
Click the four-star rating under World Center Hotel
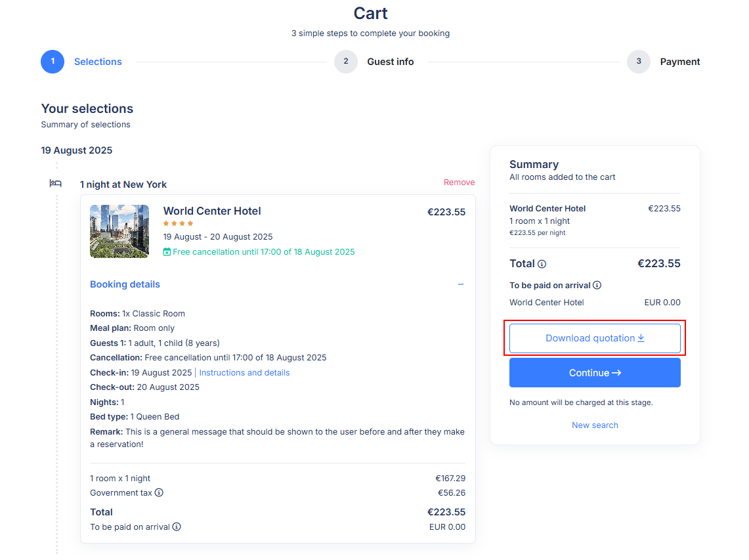pyautogui.click(x=178, y=223)
